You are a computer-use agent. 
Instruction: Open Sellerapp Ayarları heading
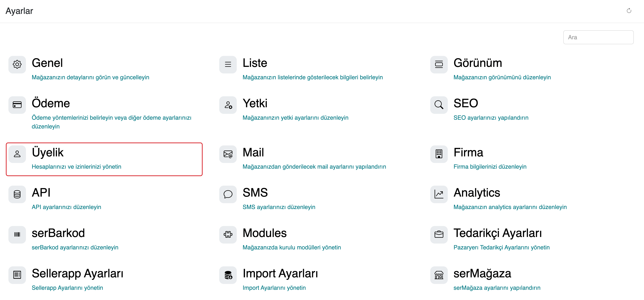(x=78, y=274)
